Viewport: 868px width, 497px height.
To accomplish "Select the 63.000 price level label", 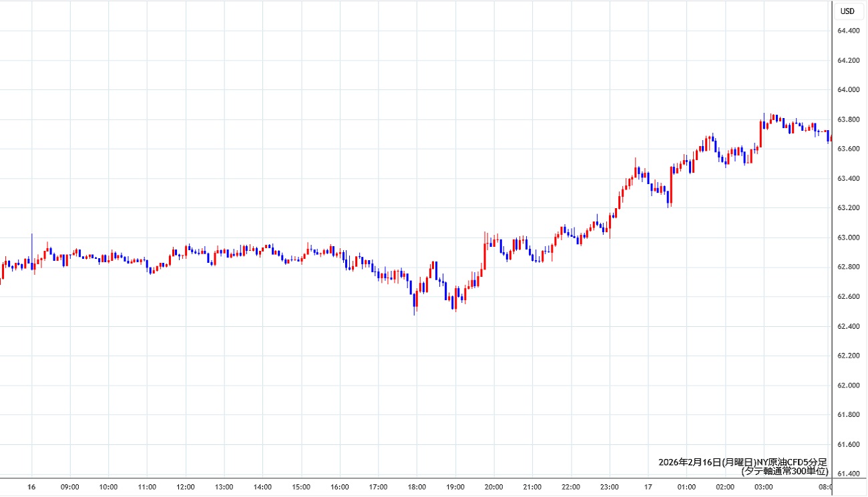I will (x=848, y=238).
